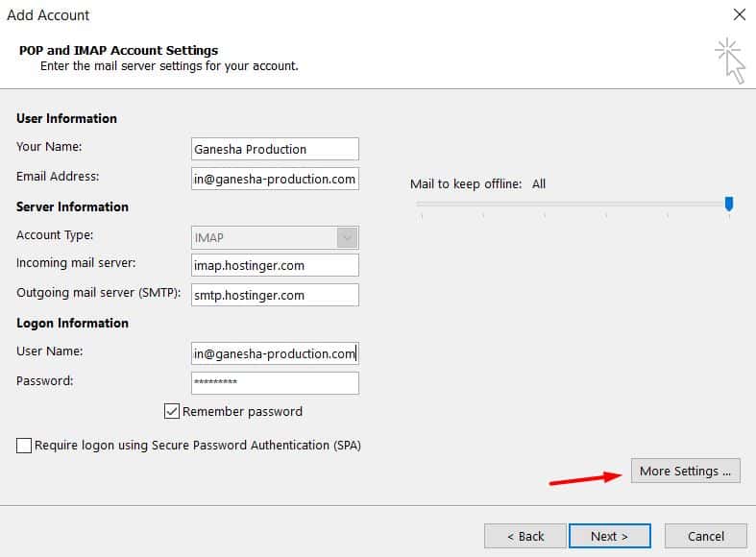Focus the User Name input box

coord(275,353)
